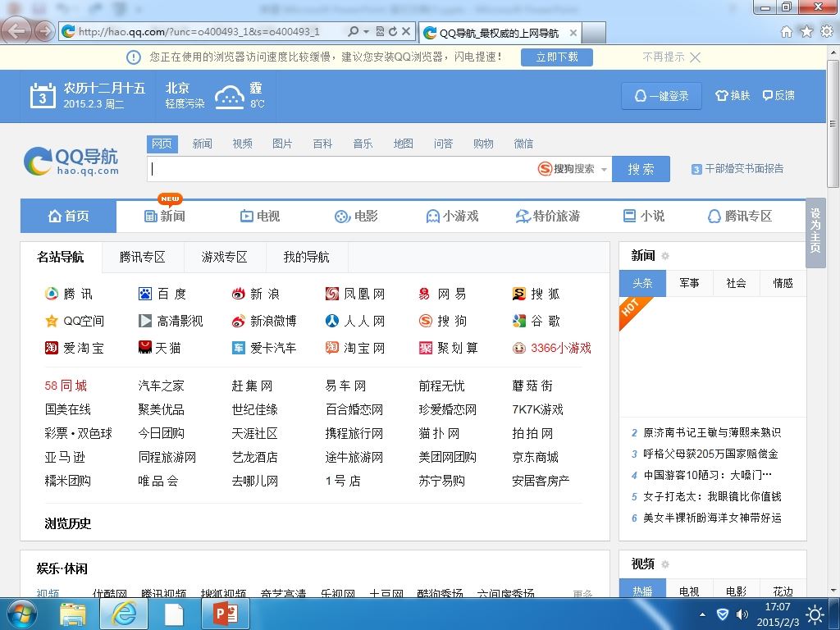Viewport: 840px width, 630px height.
Task: Click the browser address bar URL
Action: (x=199, y=32)
